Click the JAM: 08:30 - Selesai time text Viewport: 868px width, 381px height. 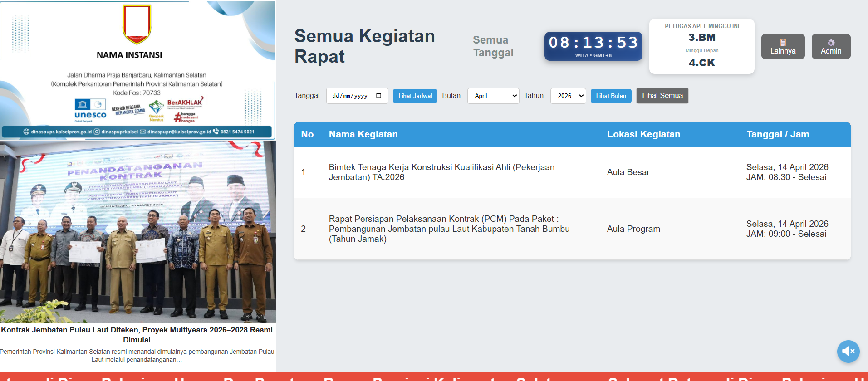[786, 177]
